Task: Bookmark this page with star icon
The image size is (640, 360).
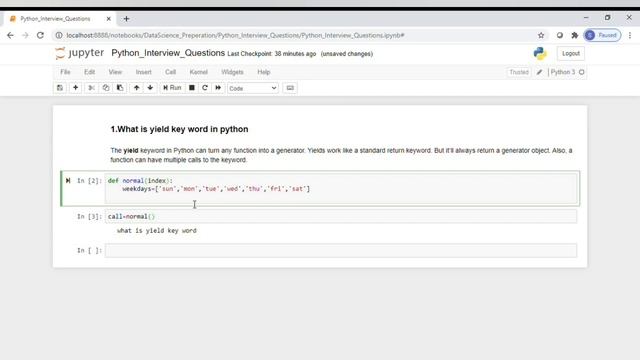Action: coord(541,36)
